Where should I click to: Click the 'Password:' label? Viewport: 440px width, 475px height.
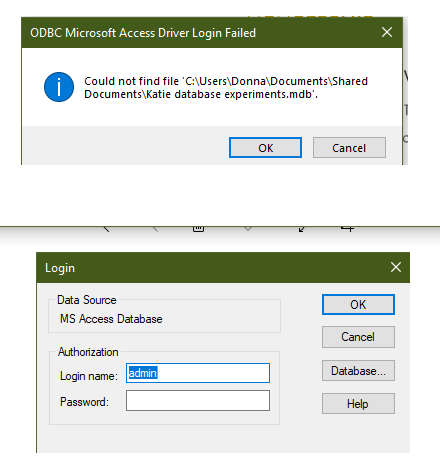click(x=84, y=402)
